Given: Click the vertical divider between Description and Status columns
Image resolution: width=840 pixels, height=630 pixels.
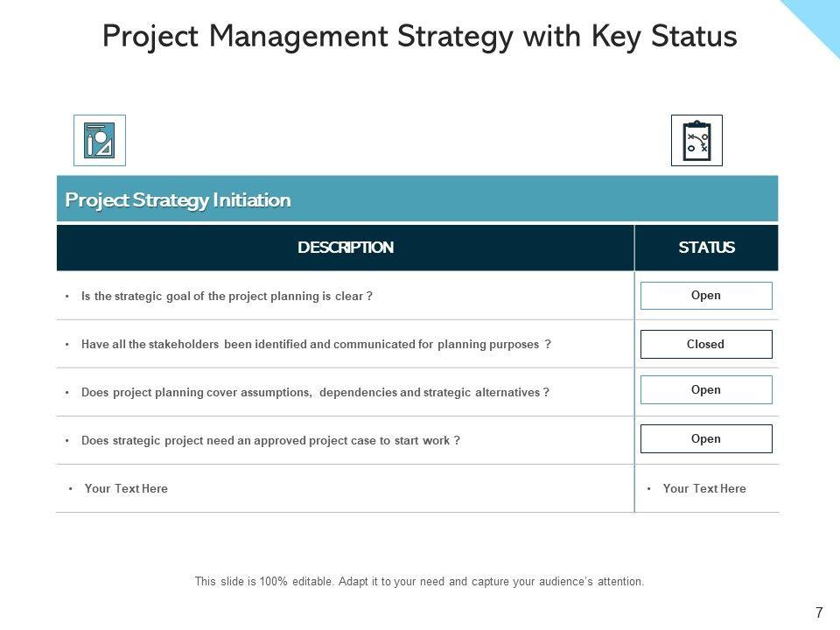Looking at the screenshot, I should click(x=634, y=392).
